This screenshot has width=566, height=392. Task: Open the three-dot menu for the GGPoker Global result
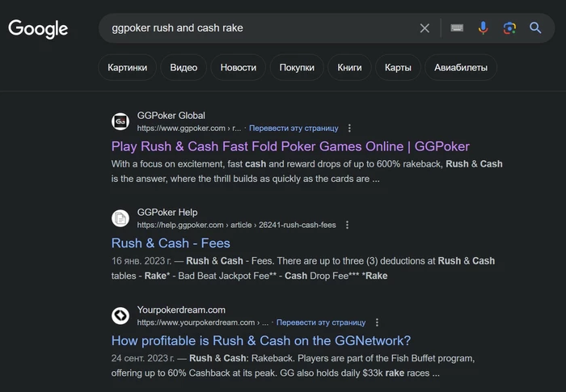click(x=349, y=129)
